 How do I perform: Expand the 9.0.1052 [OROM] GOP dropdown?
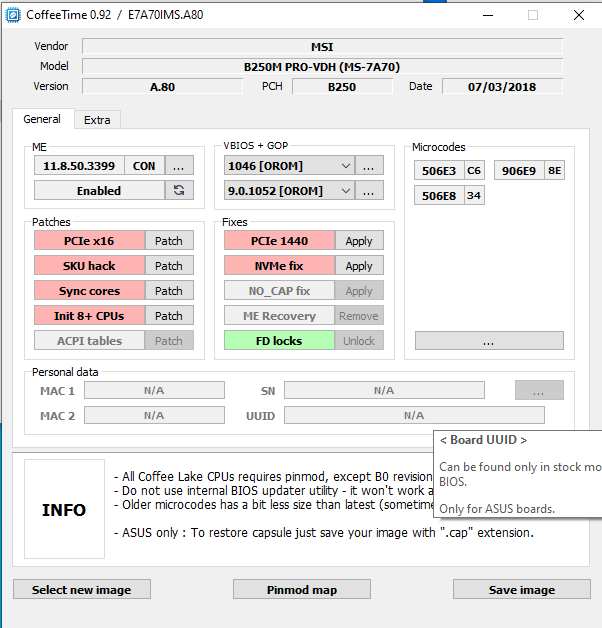[x=289, y=191]
